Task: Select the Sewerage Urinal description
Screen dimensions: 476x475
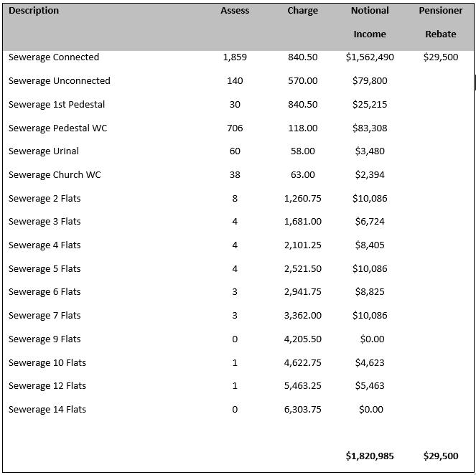Action: pos(44,151)
